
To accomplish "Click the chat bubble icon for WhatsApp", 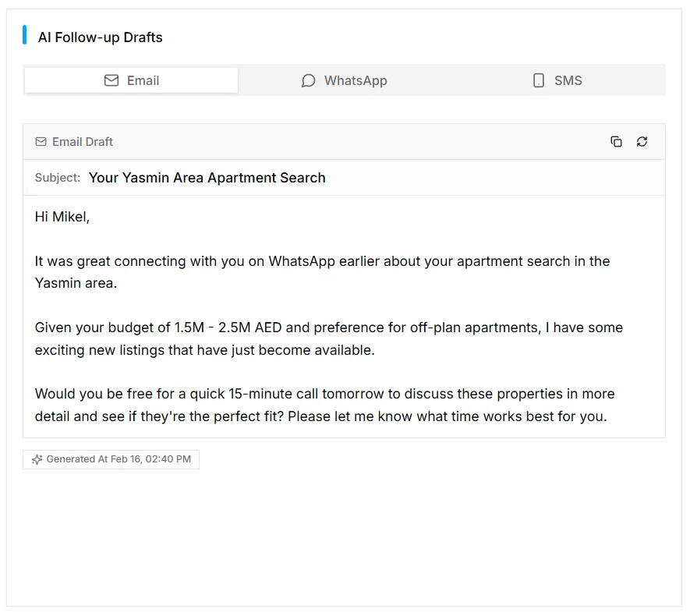I will [309, 80].
